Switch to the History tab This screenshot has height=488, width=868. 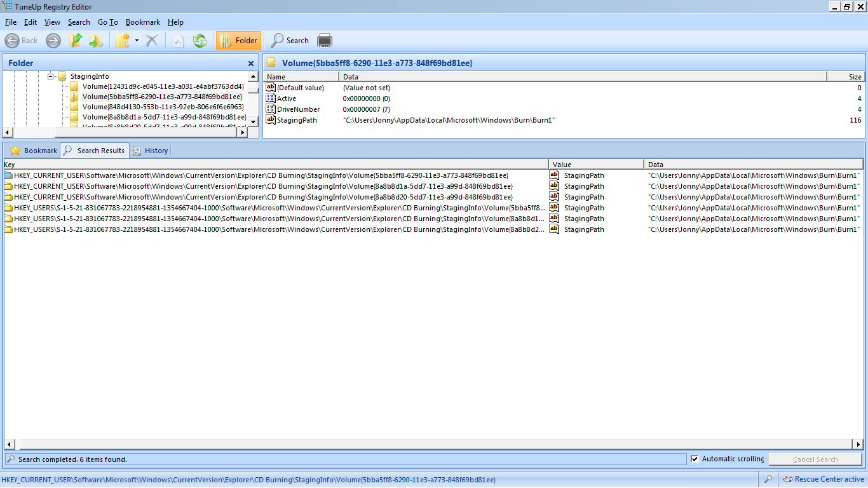151,151
